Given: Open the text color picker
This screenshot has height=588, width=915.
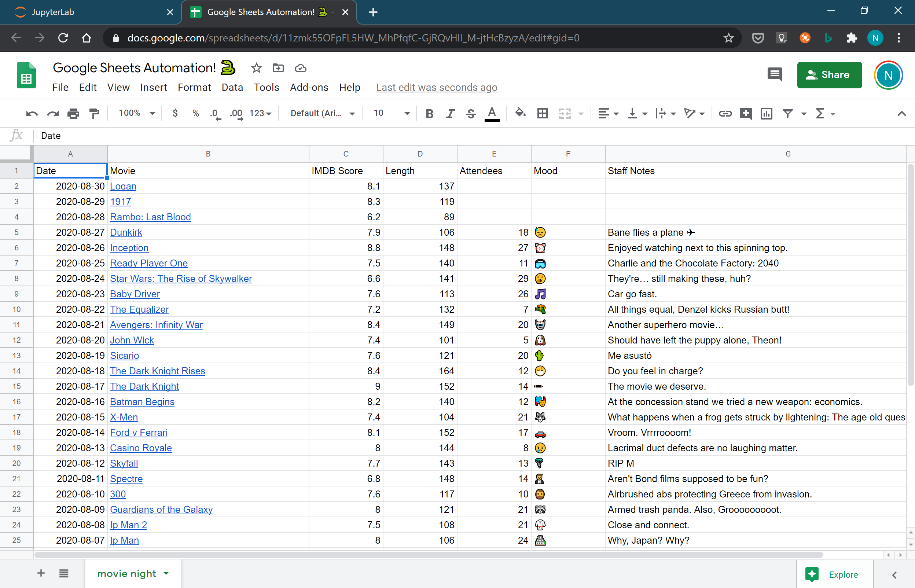Looking at the screenshot, I should pyautogui.click(x=492, y=113).
